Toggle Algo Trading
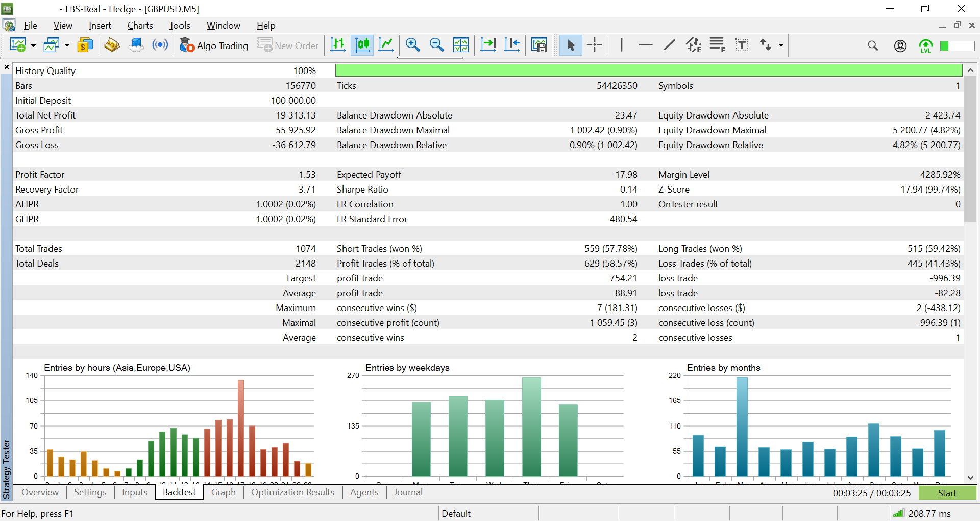 click(214, 45)
